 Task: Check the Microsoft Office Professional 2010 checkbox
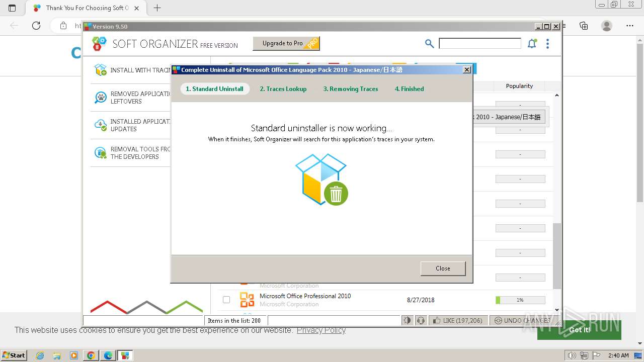click(226, 300)
